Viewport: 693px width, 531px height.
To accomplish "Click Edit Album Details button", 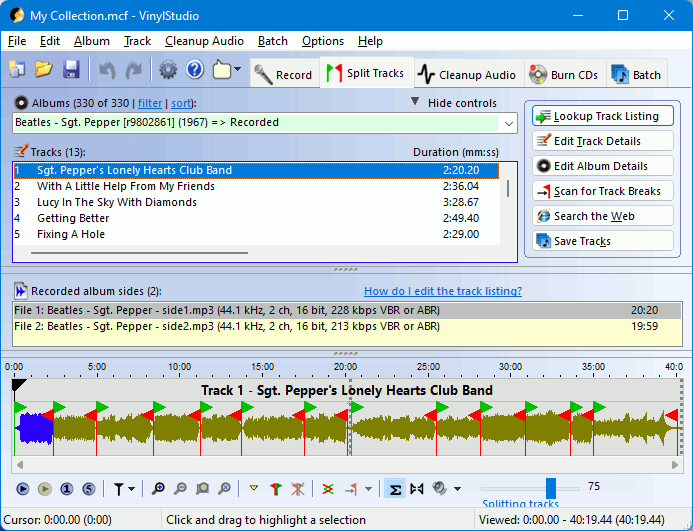I will point(603,166).
